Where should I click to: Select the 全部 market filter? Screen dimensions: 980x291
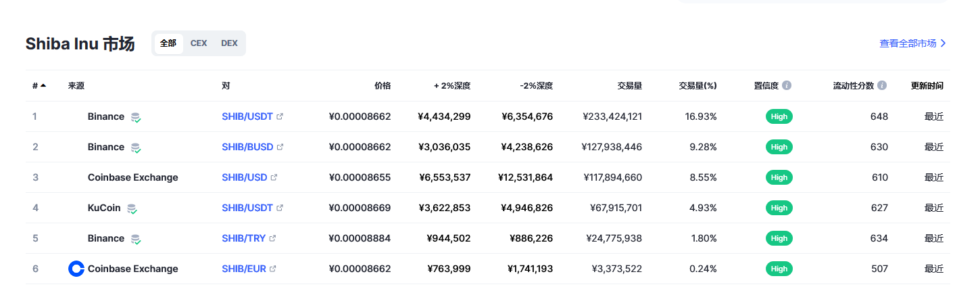point(168,43)
